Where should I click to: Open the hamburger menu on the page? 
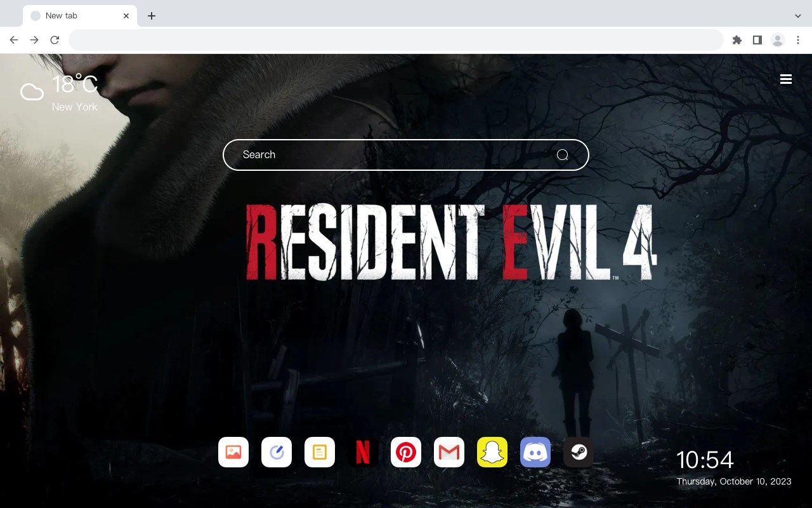[786, 79]
